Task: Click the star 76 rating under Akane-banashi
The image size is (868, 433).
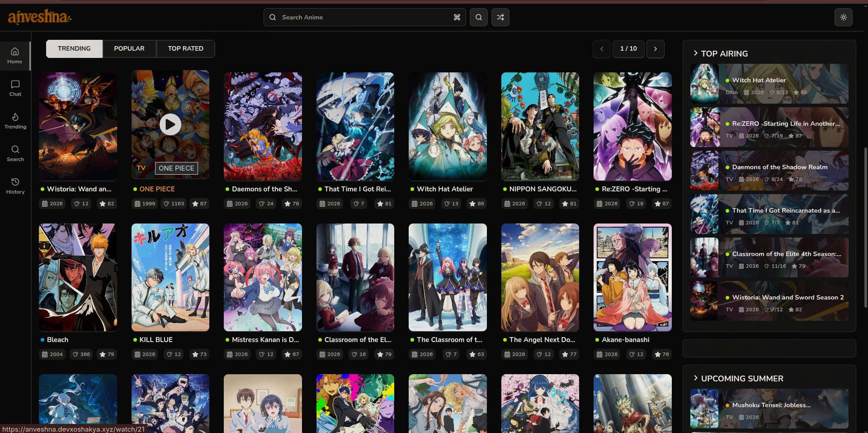Action: click(x=661, y=354)
